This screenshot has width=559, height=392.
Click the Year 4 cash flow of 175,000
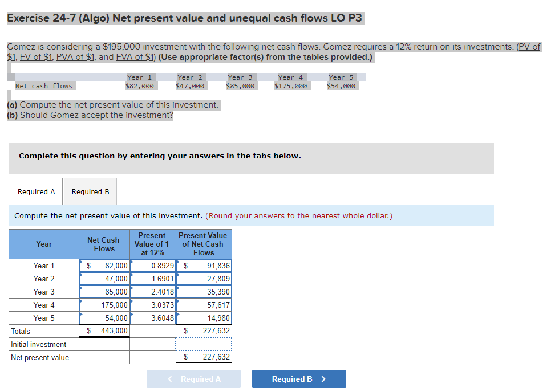pyautogui.click(x=105, y=305)
